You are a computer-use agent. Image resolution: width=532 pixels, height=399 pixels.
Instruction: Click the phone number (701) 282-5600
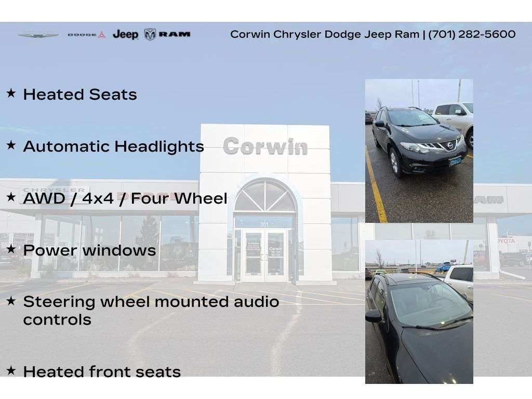coord(472,34)
